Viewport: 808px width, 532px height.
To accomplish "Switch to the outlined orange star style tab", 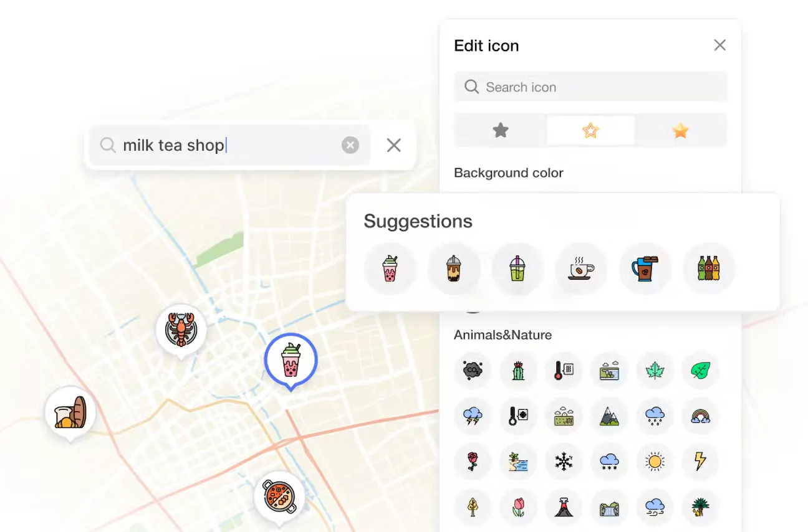I will [x=590, y=130].
